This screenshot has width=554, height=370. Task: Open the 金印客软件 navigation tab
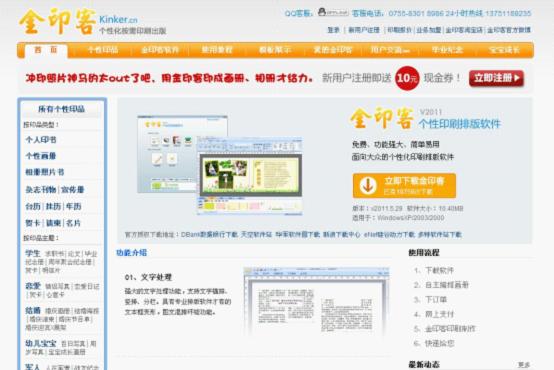coord(160,50)
